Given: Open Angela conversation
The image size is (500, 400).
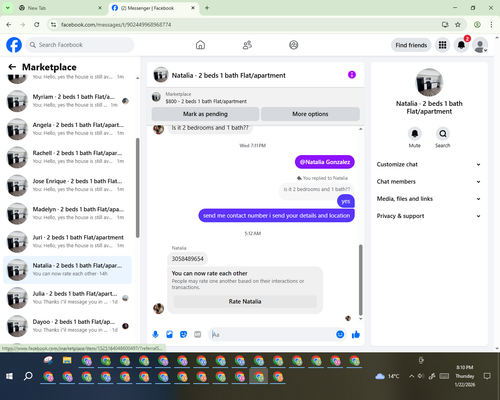Looking at the screenshot, I should [68, 129].
